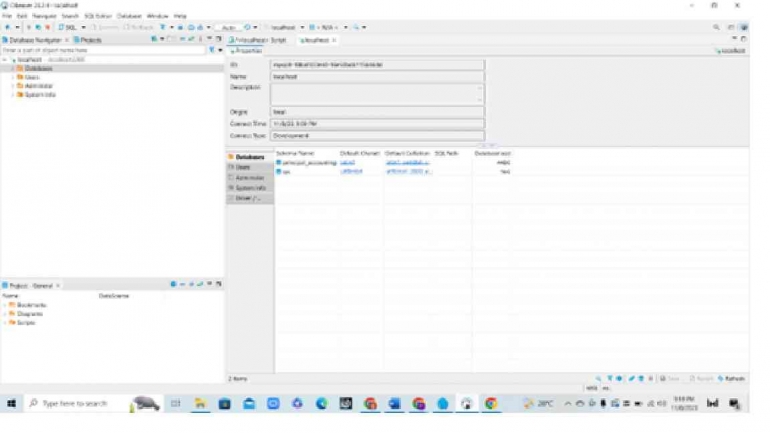Screen dimensions: 770x433
Task: Close the Project - General panel tab
Action: pos(58,286)
